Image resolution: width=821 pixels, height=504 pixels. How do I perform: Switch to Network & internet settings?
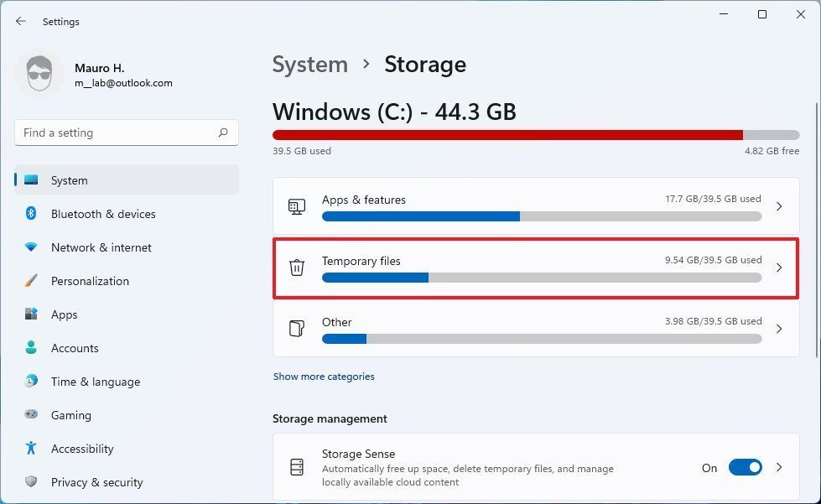[x=101, y=247]
